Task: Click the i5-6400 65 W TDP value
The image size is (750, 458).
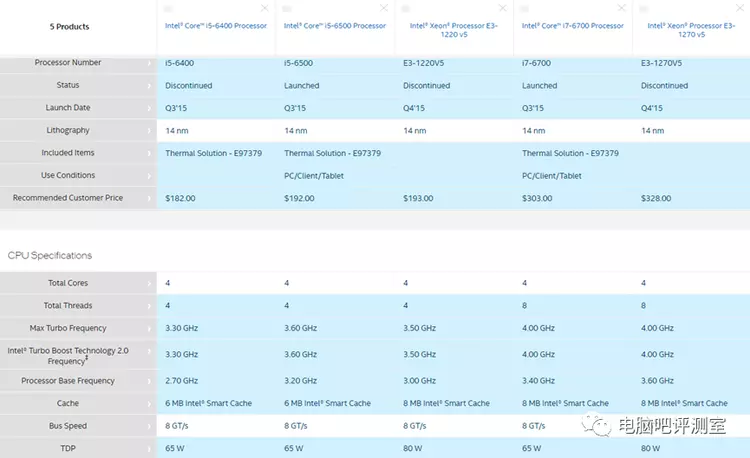Action: click(x=175, y=448)
